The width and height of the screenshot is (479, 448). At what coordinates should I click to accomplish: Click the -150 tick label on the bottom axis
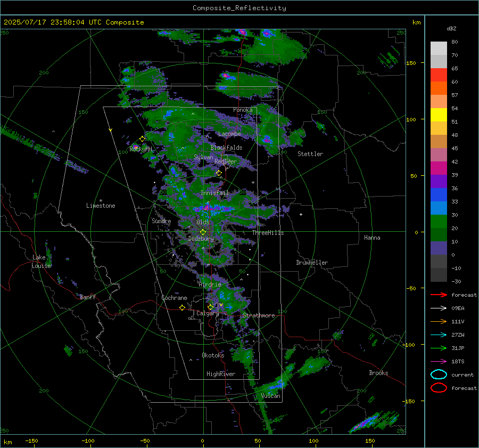tap(31, 441)
